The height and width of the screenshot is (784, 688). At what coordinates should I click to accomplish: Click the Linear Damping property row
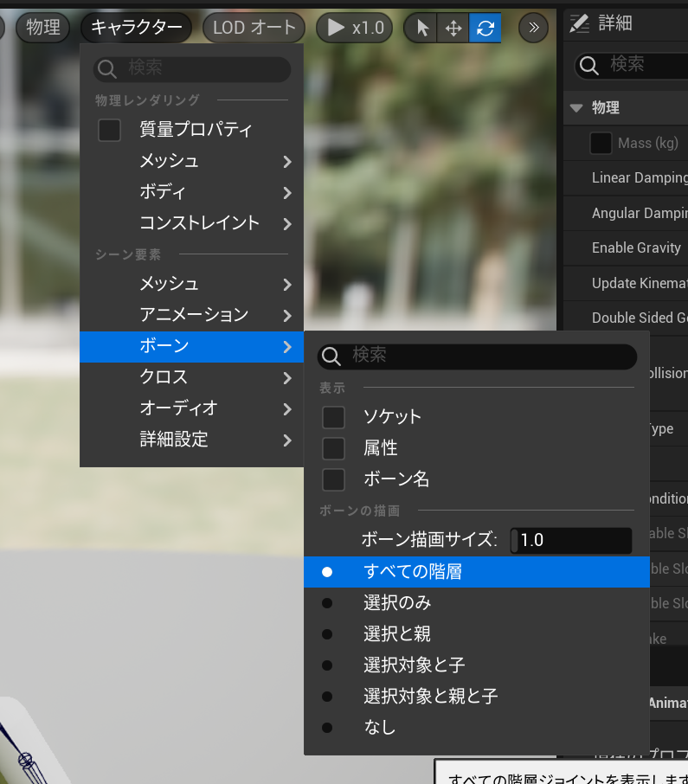626,178
